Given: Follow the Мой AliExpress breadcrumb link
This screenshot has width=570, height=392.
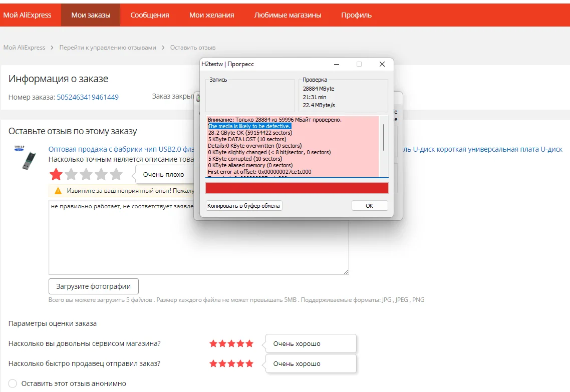Looking at the screenshot, I should (x=25, y=48).
